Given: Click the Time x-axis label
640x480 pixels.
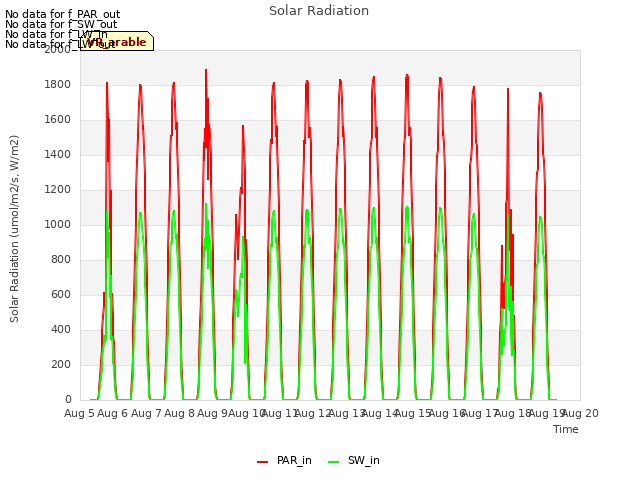Looking at the screenshot, I should coord(566,429).
